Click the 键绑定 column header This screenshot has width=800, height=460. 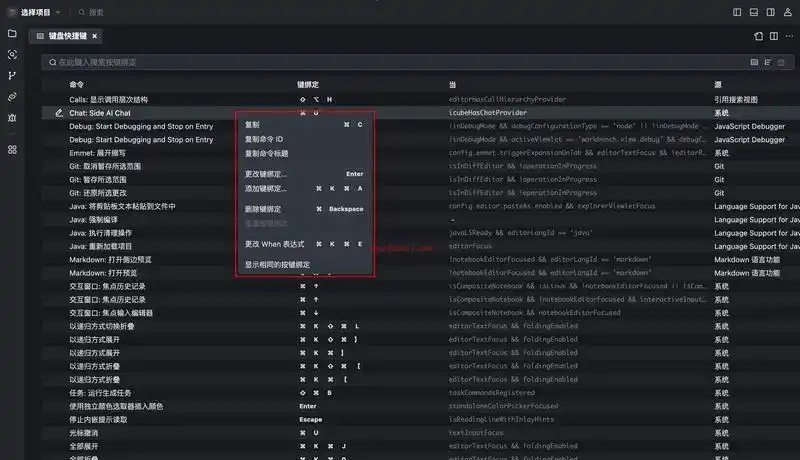[308, 85]
